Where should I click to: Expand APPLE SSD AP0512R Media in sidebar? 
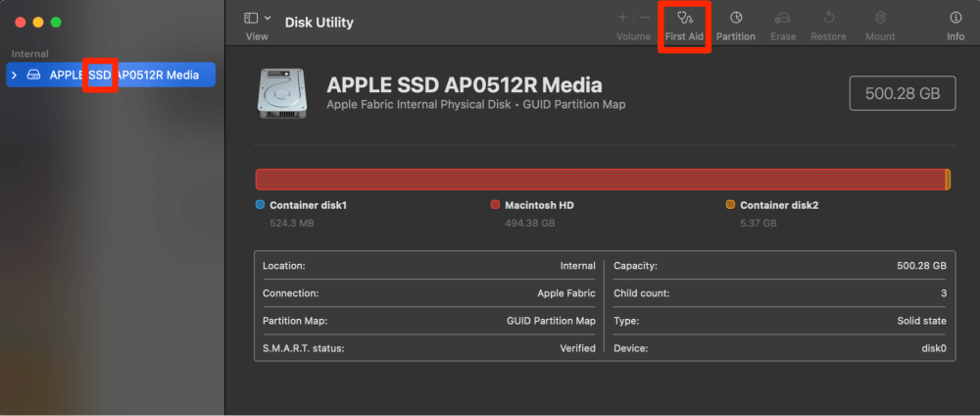coord(15,76)
